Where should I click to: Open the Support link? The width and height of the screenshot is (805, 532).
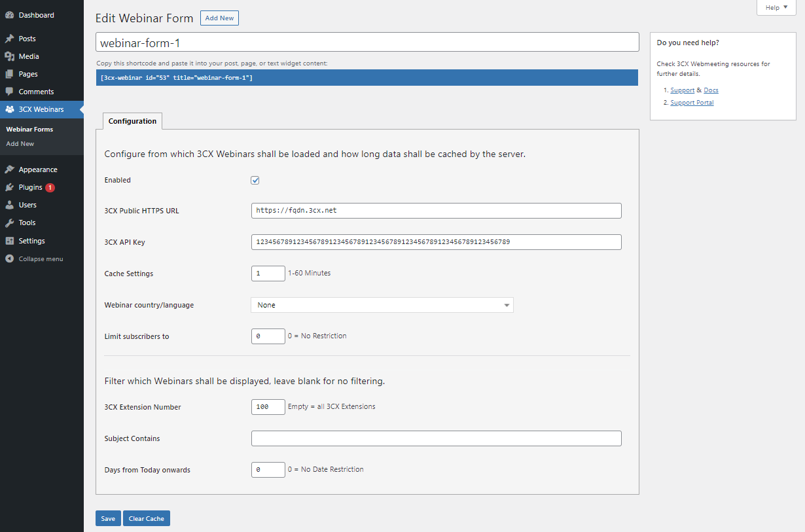(682, 90)
